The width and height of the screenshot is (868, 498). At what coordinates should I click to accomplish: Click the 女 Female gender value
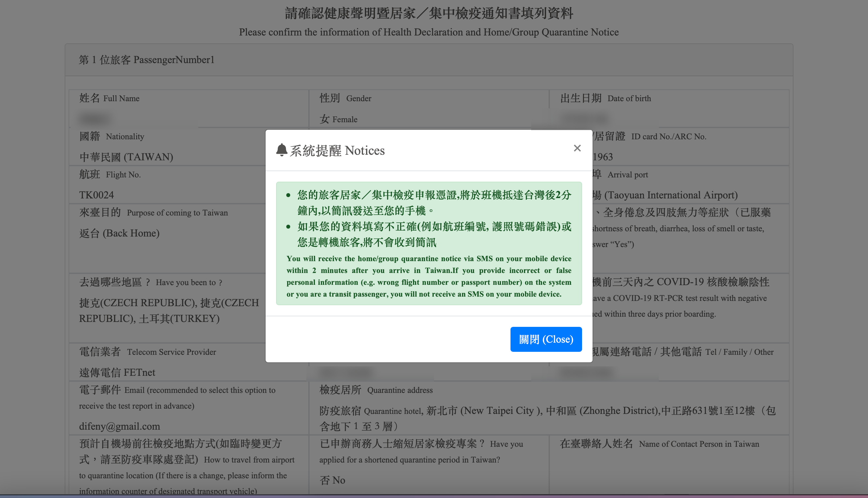pyautogui.click(x=338, y=119)
